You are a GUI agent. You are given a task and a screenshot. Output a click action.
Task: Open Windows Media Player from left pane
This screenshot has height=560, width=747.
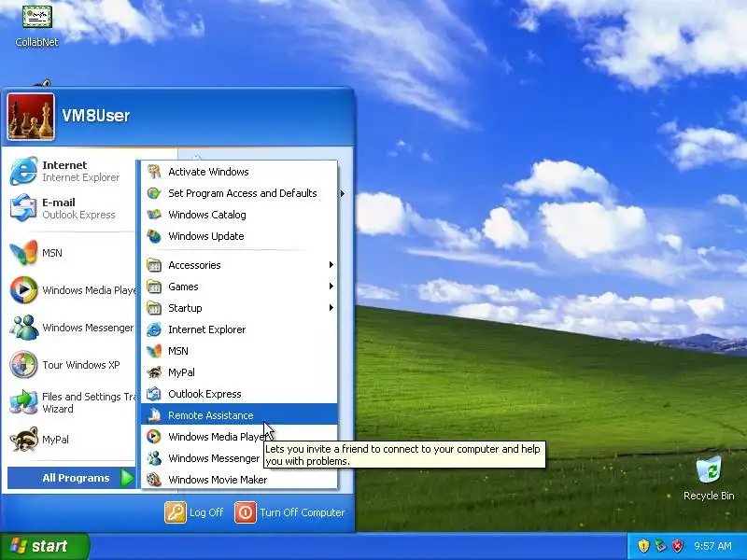[x=73, y=290]
